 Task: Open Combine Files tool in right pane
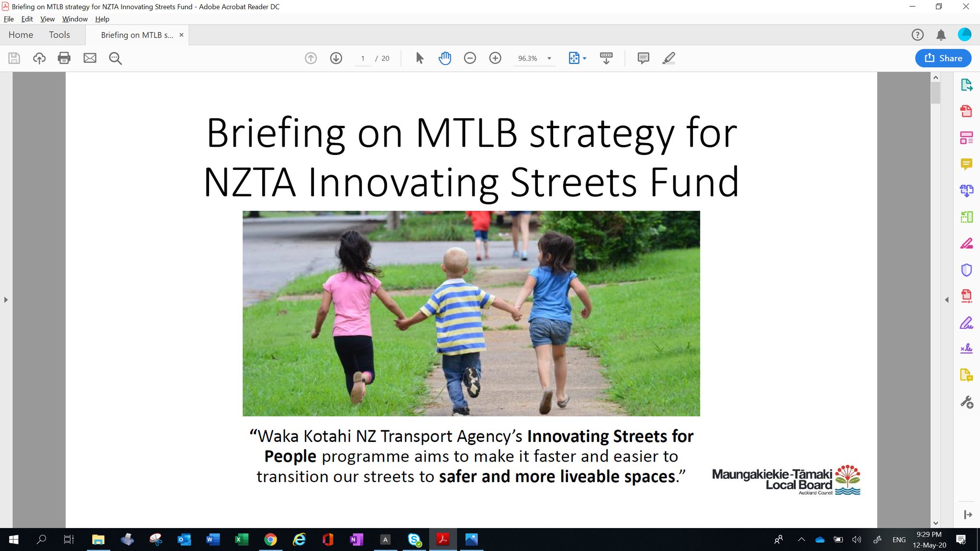(967, 190)
